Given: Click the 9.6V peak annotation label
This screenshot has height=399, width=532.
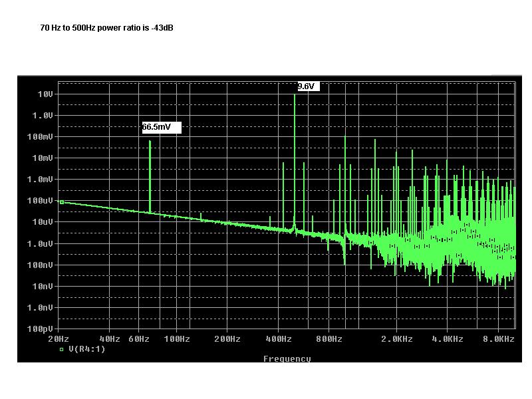Looking at the screenshot, I should [x=308, y=86].
